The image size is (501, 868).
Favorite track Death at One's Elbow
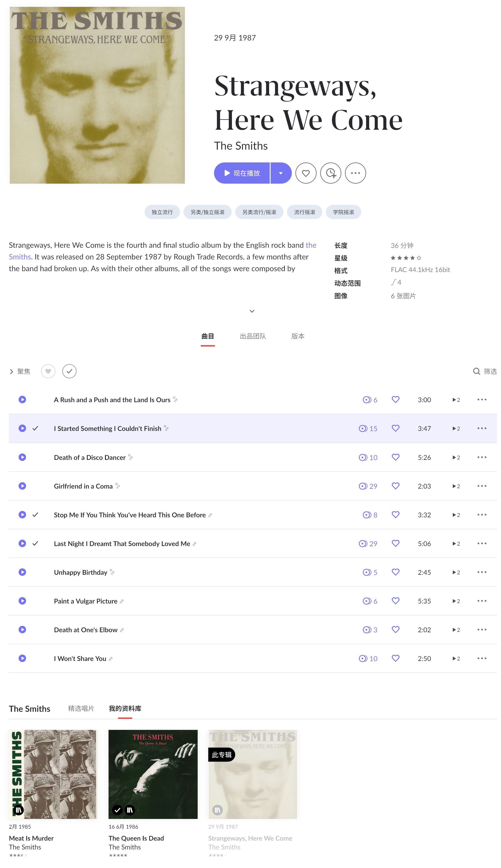[396, 630]
